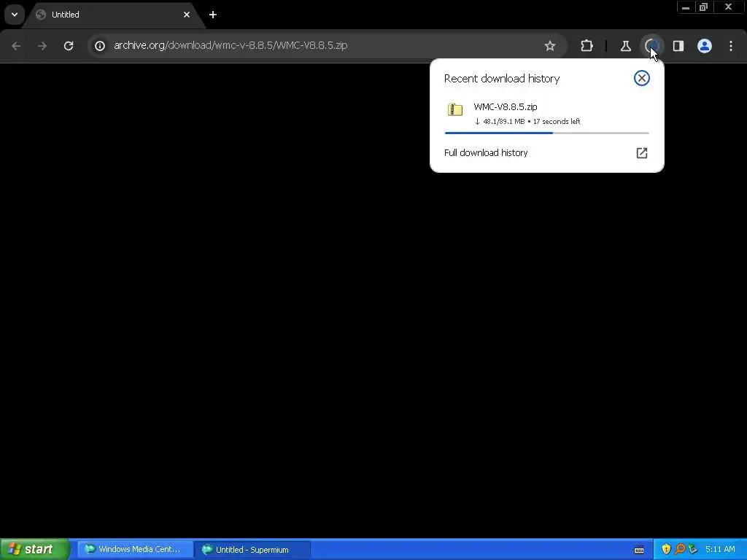Select the WMC-V8.8.5.zip download name
The image size is (747, 560).
click(x=506, y=106)
